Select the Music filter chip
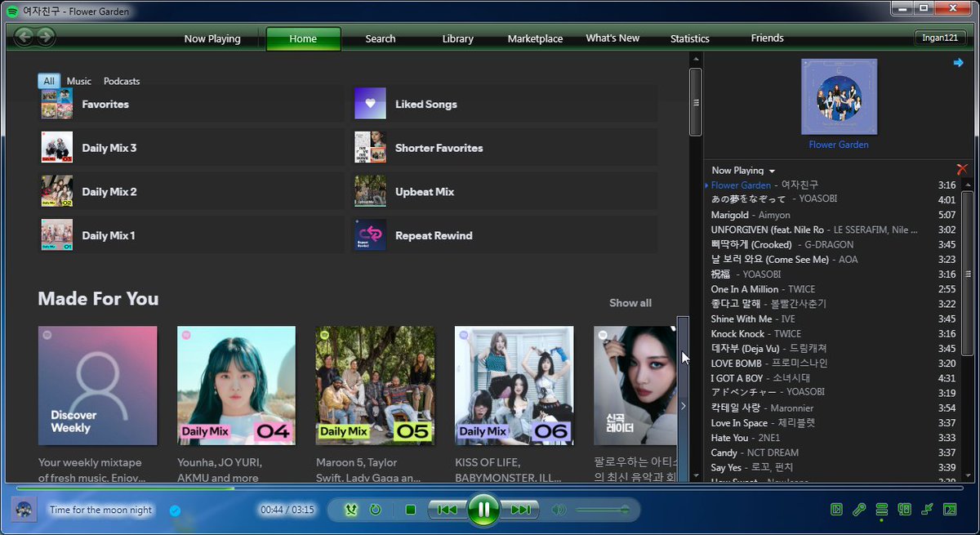The image size is (980, 535). click(x=79, y=81)
